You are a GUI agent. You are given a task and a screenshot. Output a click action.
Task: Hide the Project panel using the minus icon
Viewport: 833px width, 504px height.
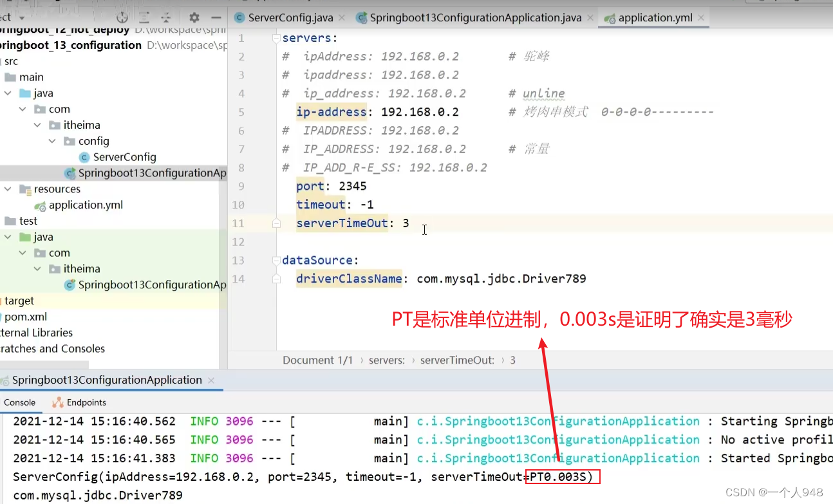coord(216,17)
